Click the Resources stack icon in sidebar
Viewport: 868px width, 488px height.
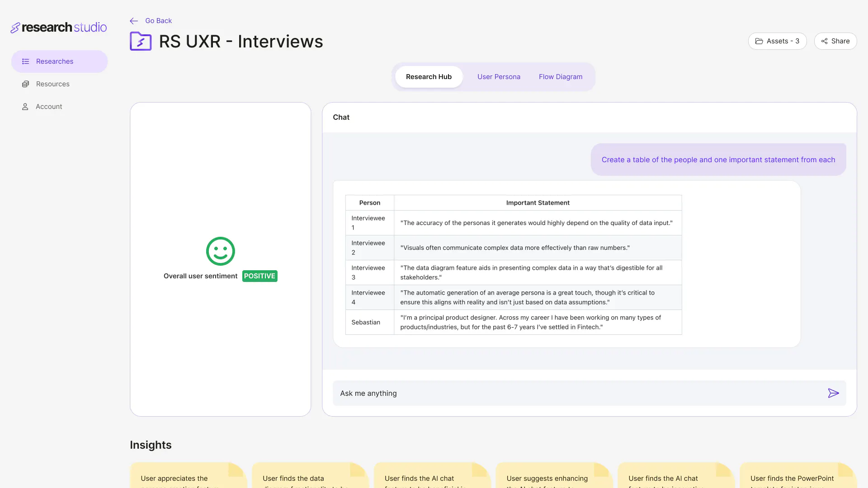pyautogui.click(x=26, y=84)
